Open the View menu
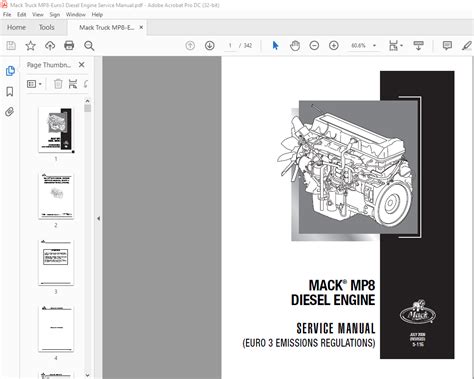The image size is (474, 379). 38,15
